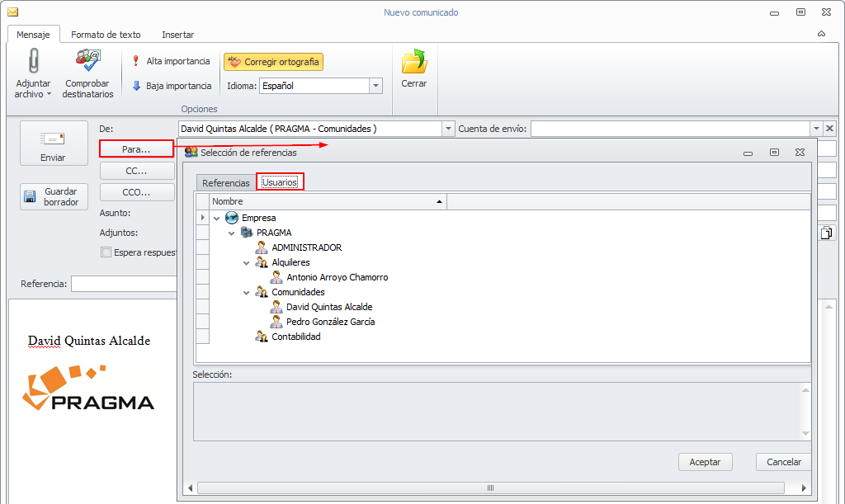Click the row indicator arrow beside Empresa
845x504 pixels.
[203, 218]
